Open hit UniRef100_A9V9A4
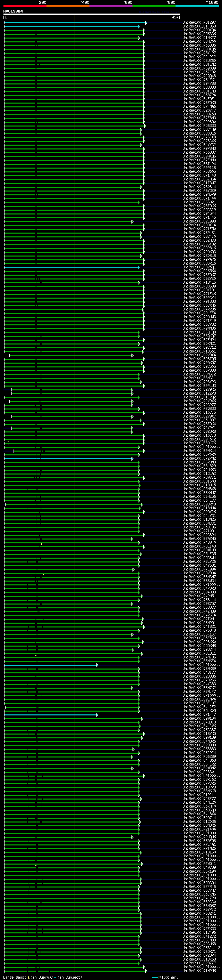This screenshot has width=222, height=980. pyautogui.click(x=199, y=573)
